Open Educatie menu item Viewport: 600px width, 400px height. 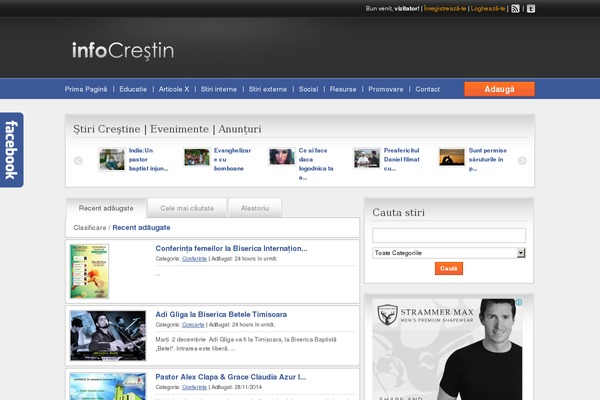coord(133,89)
